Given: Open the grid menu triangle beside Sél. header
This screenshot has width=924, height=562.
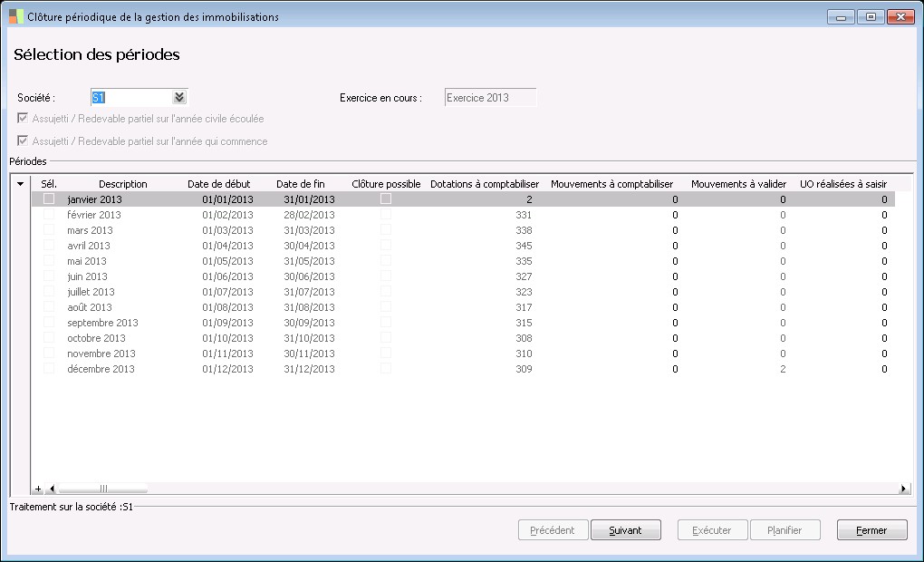Looking at the screenshot, I should pyautogui.click(x=21, y=184).
